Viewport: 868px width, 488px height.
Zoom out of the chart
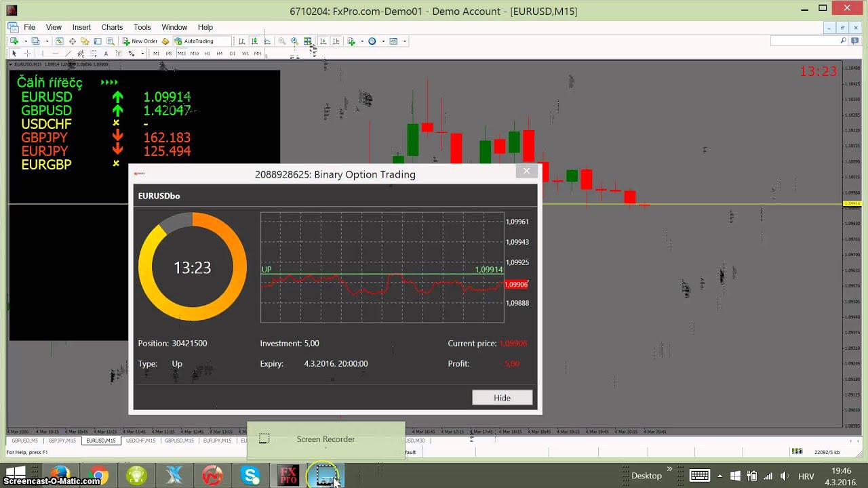coord(294,41)
